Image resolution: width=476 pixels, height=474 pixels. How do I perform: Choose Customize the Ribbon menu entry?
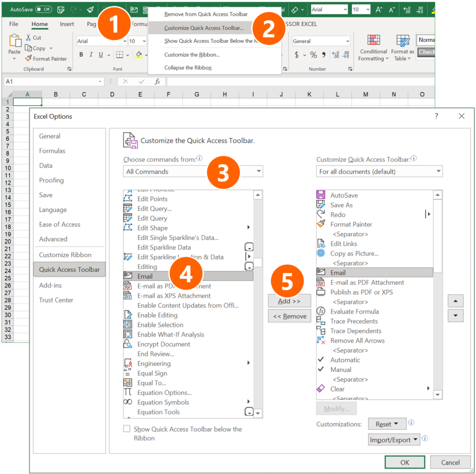(192, 55)
